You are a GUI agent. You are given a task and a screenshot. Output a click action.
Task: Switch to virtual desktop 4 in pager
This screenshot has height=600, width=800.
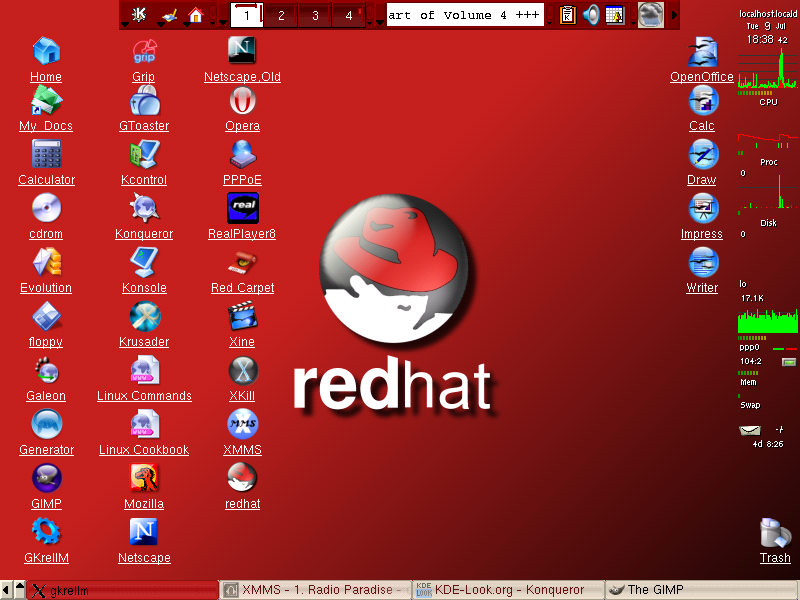point(348,15)
